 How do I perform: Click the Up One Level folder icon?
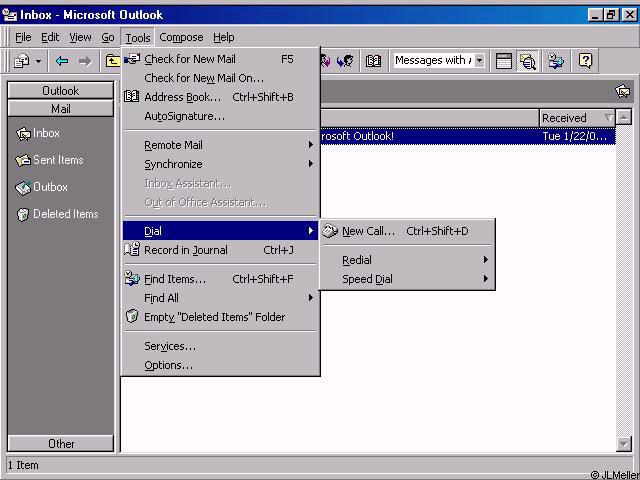[112, 61]
